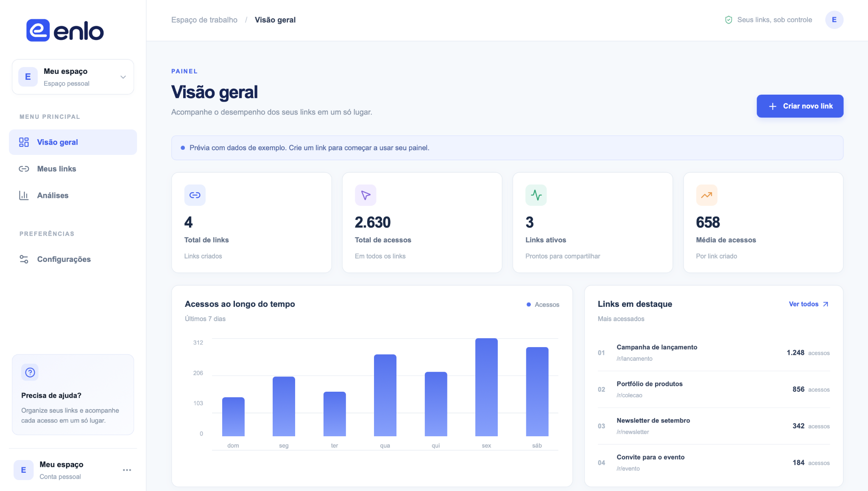Screen dimensions: 868x491
Task: Click the cursor icon on Total de acessos card
Action: click(x=366, y=195)
